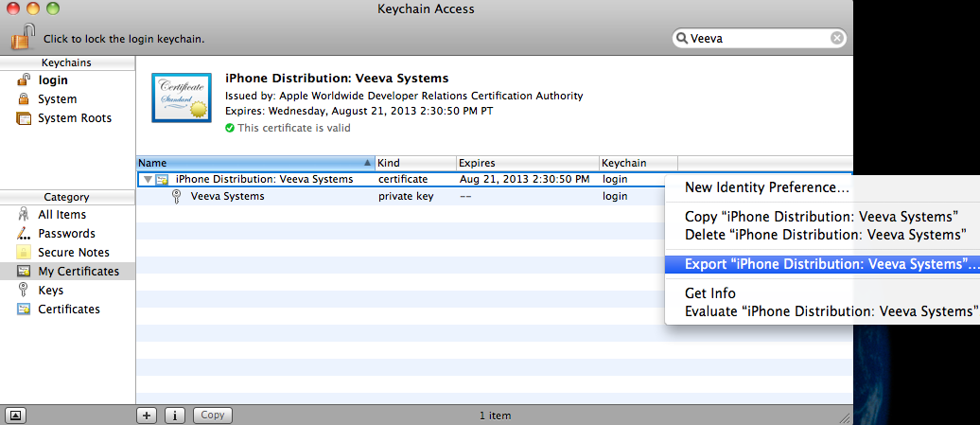Clear the Veeva search text
The width and height of the screenshot is (980, 425).
tap(837, 38)
